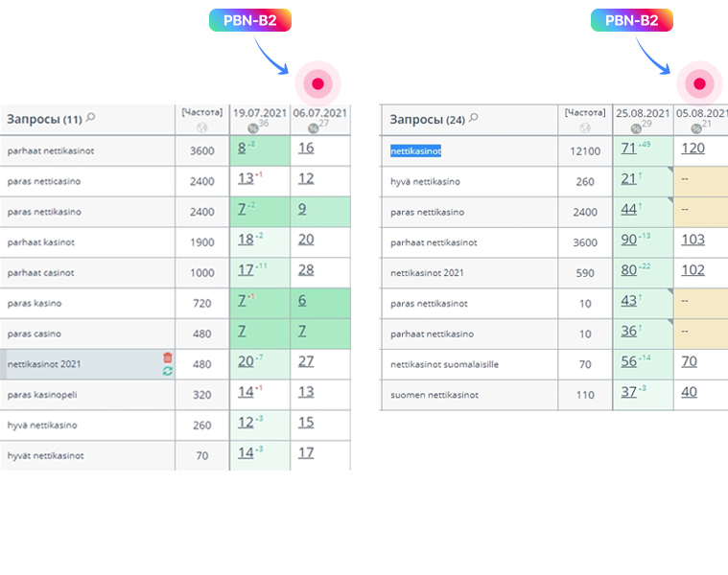
Task: Click the 25.08.2021 date column header
Action: click(643, 112)
